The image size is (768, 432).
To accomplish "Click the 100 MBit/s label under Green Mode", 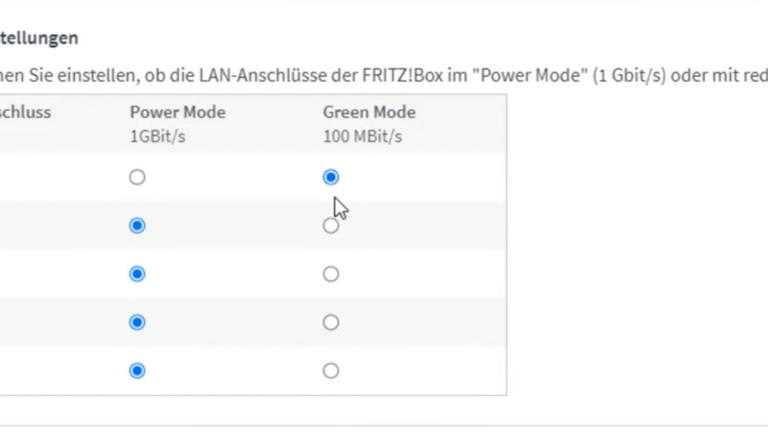I will tap(362, 136).
